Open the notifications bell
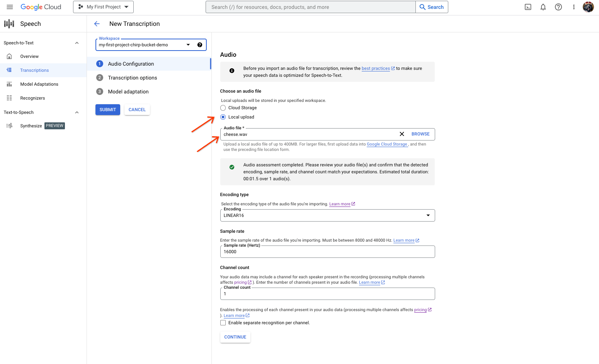This screenshot has height=364, width=599. (x=543, y=7)
